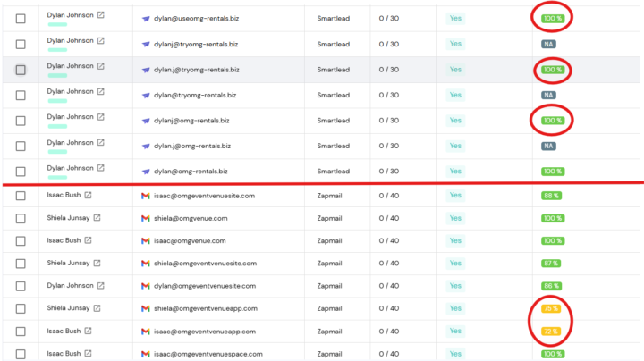This screenshot has width=644, height=361.
Task: Tick checkbox for dylan.j@omg-rentals.biz row
Action: coord(21,146)
